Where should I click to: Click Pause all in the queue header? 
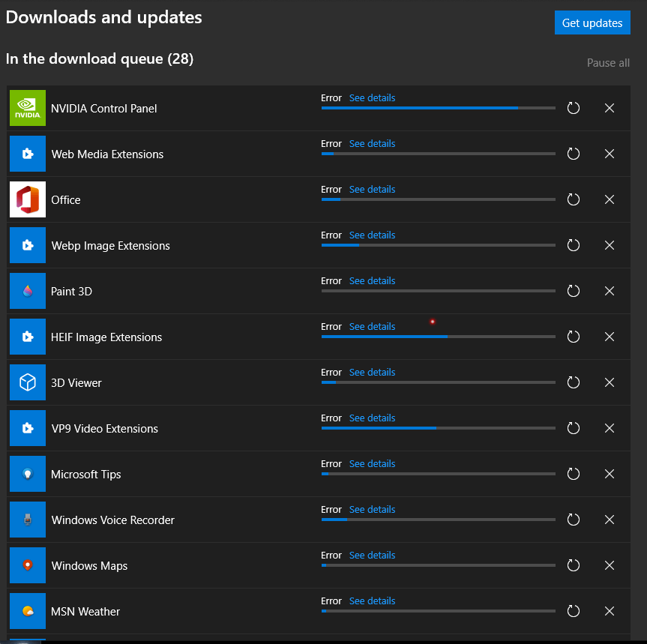click(x=608, y=63)
